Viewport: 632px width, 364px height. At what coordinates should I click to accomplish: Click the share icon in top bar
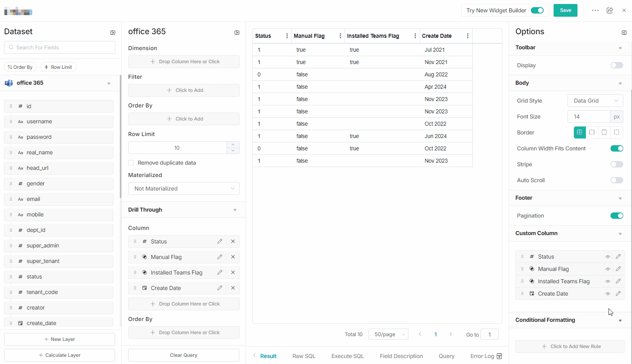pos(610,10)
